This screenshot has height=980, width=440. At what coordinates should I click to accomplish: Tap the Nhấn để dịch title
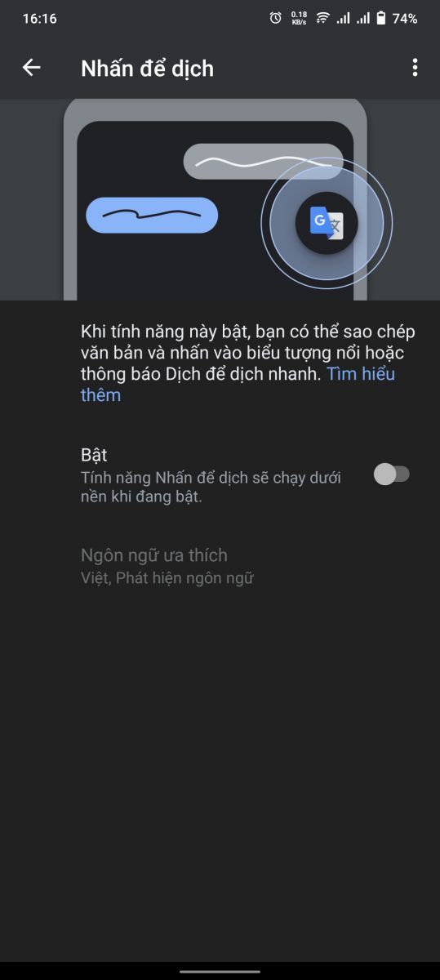point(147,68)
